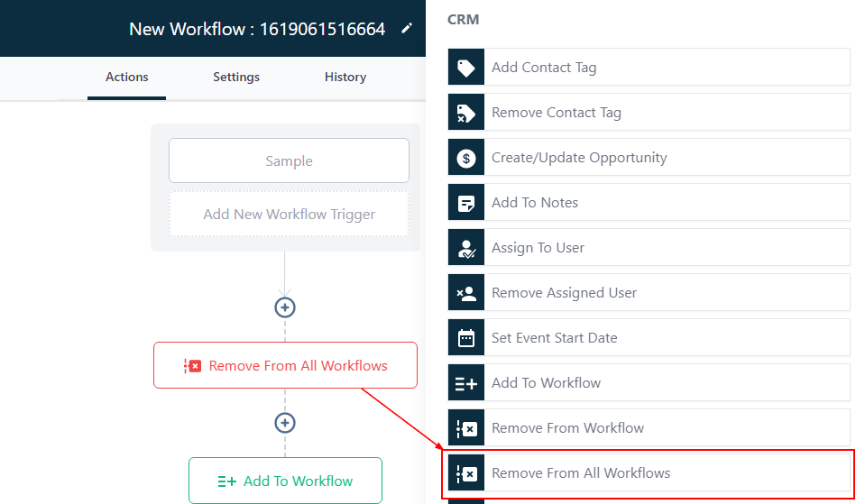856x504 pixels.
Task: Click the Assign To User icon
Action: click(x=466, y=248)
